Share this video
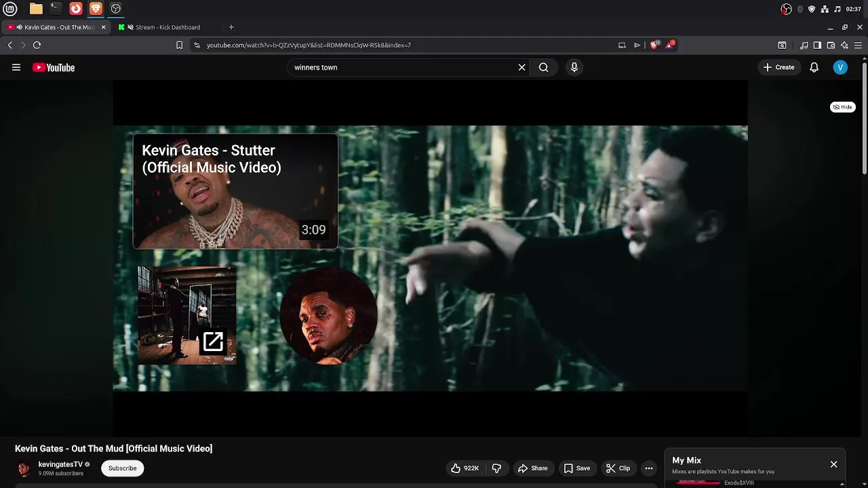This screenshot has height=488, width=868. coord(533,468)
